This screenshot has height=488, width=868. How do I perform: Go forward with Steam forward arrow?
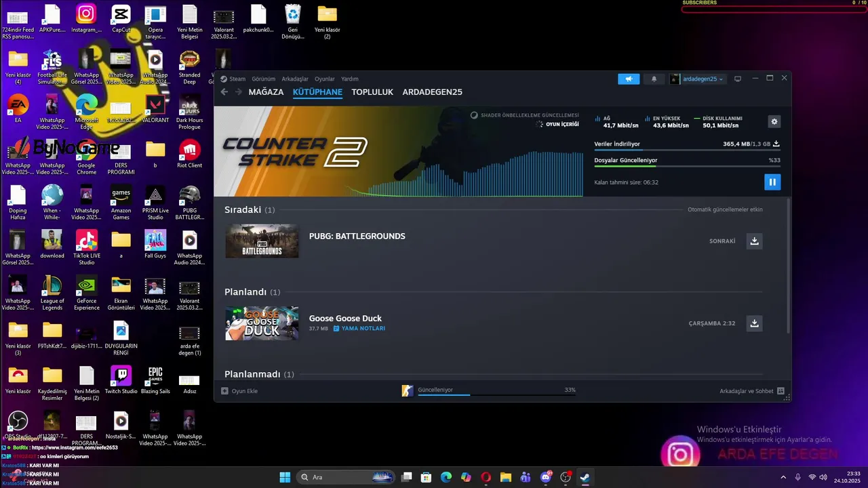tap(239, 92)
